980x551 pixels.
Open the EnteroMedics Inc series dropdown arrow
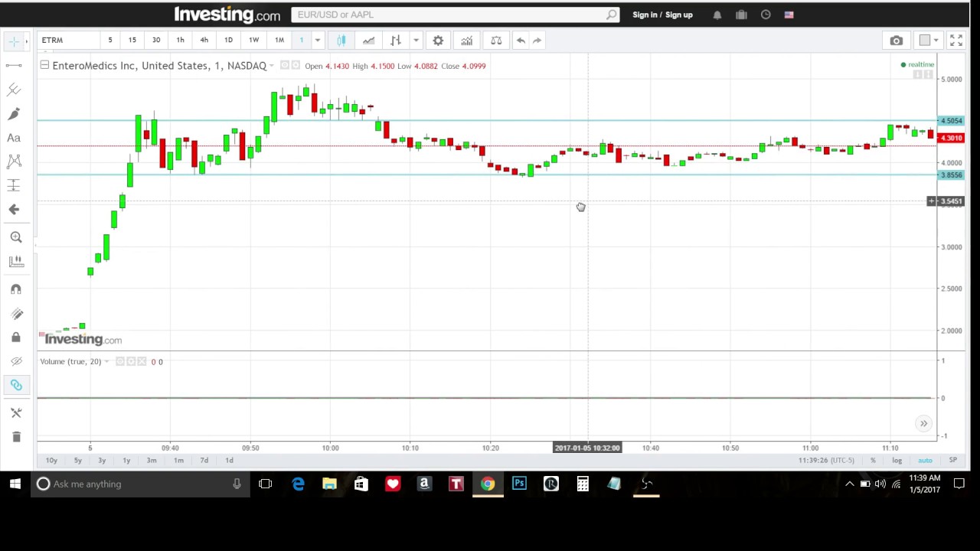[271, 66]
